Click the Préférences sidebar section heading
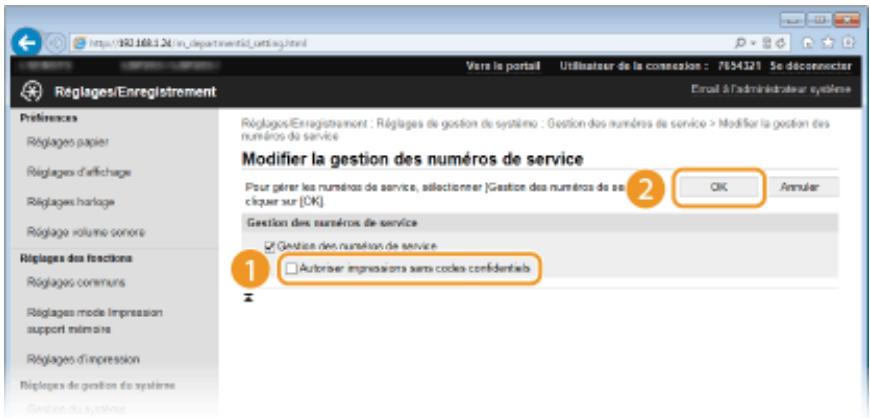 coord(49,118)
